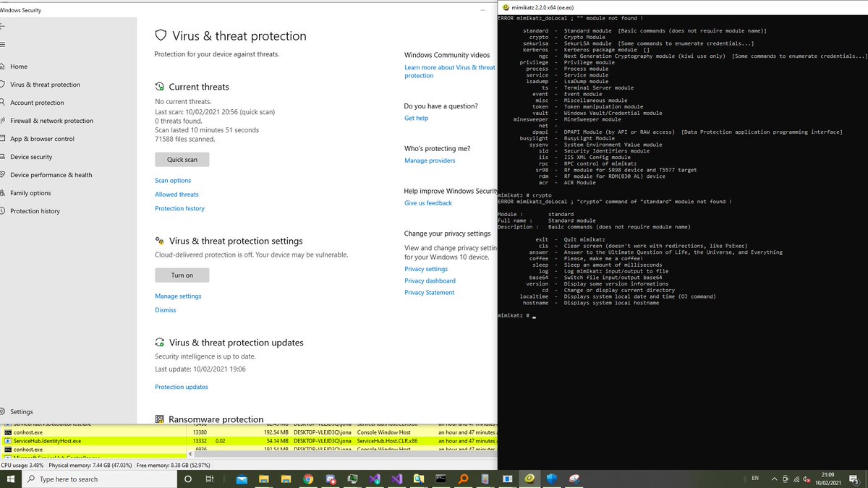Image resolution: width=868 pixels, height=488 pixels.
Task: Start a Quick scan
Action: 182,160
